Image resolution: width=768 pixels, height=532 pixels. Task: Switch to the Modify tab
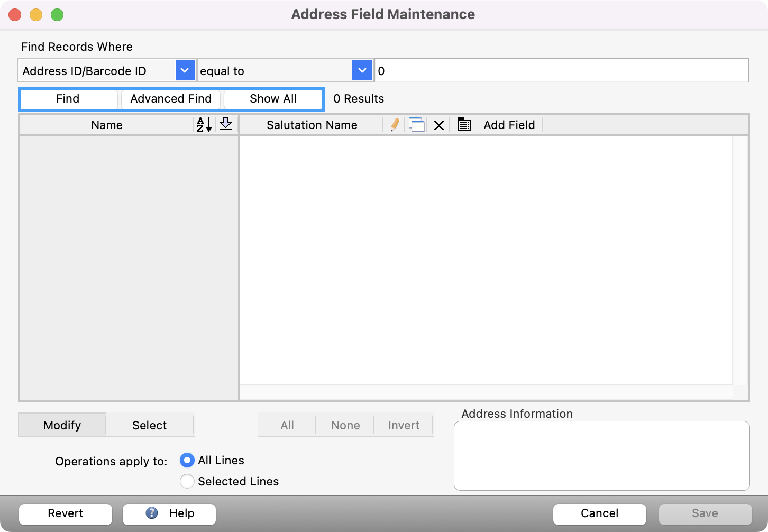click(x=62, y=425)
